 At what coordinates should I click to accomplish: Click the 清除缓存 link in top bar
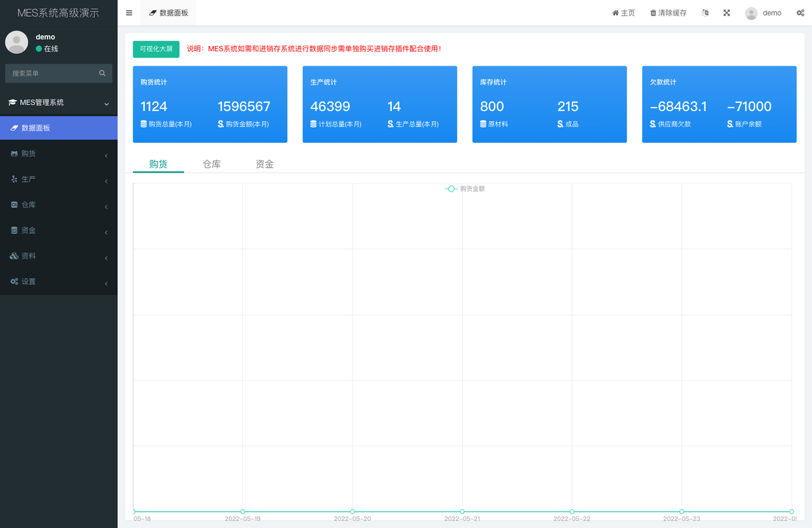tap(668, 13)
